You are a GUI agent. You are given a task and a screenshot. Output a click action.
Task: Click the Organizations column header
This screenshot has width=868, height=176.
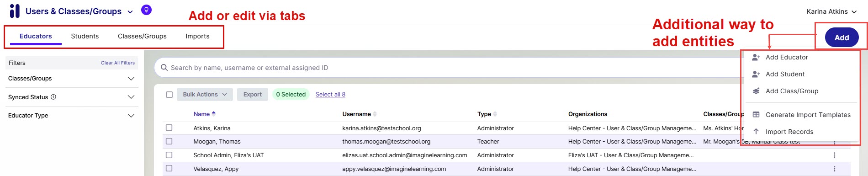[x=587, y=114]
